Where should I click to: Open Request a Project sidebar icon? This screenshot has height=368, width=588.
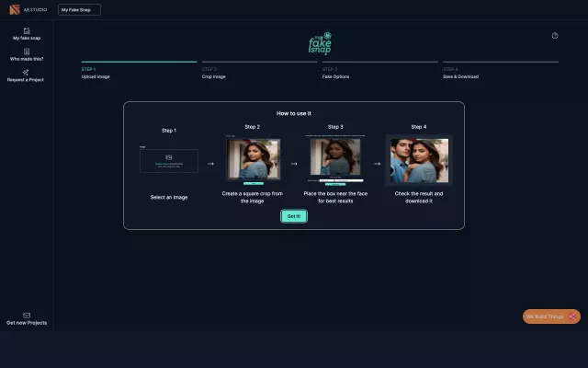27,72
